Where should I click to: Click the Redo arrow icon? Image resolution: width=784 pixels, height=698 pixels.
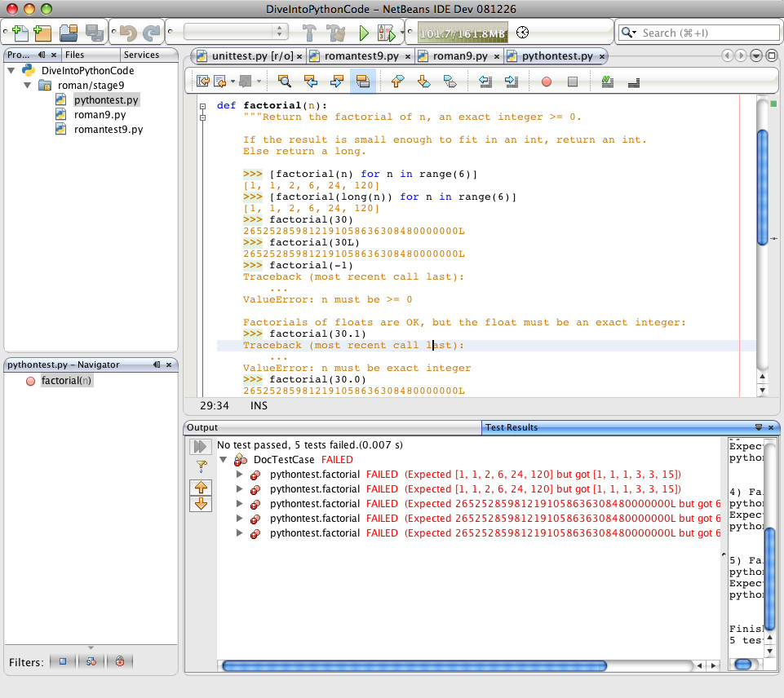[152, 33]
